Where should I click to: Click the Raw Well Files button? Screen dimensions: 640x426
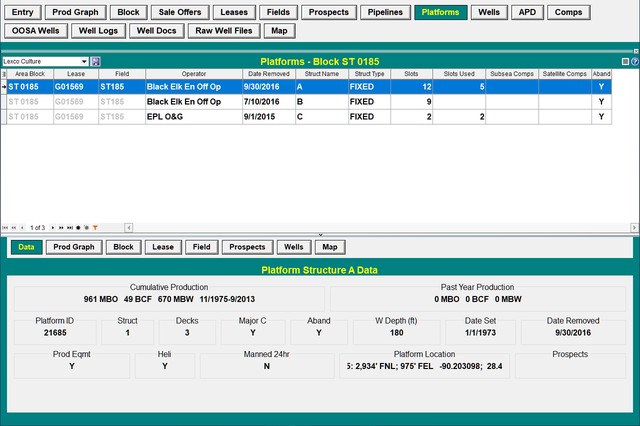point(223,31)
